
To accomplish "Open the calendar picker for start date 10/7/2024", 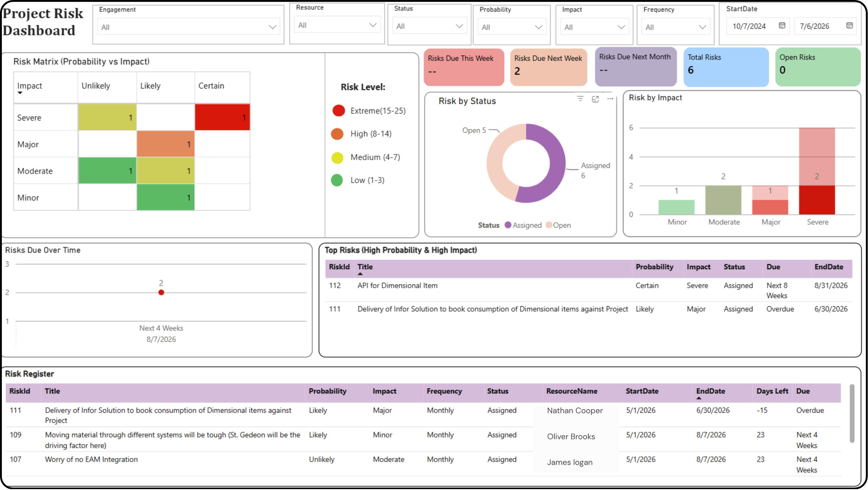I will click(x=782, y=26).
